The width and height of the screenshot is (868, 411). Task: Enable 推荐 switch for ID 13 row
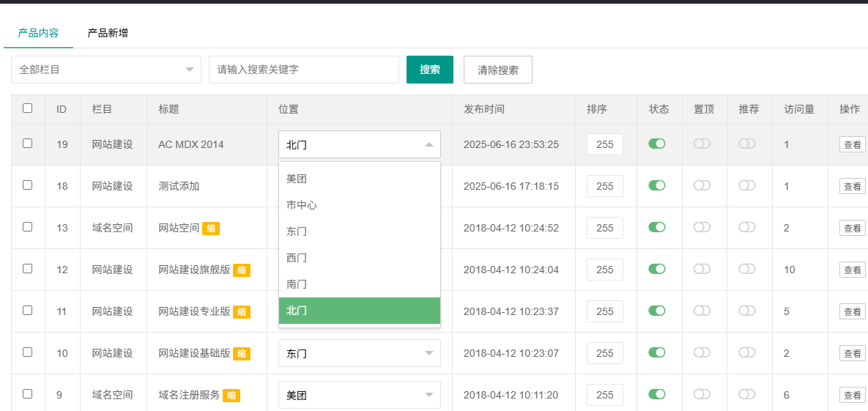747,227
